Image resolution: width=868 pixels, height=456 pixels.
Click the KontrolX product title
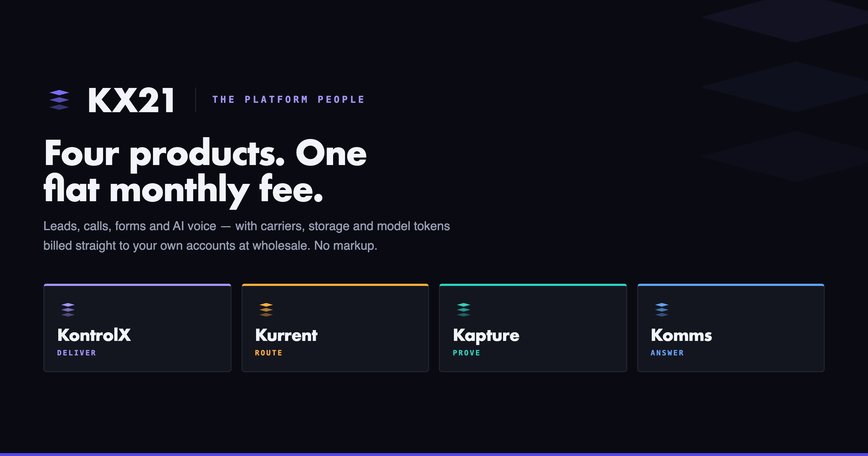pyautogui.click(x=94, y=335)
